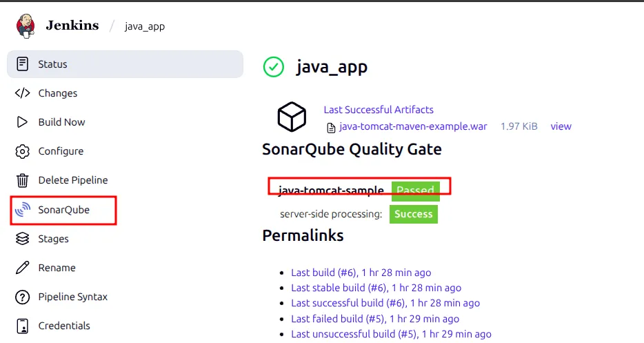
Task: Click the Delete Pipeline trash icon
Action: coord(22,180)
